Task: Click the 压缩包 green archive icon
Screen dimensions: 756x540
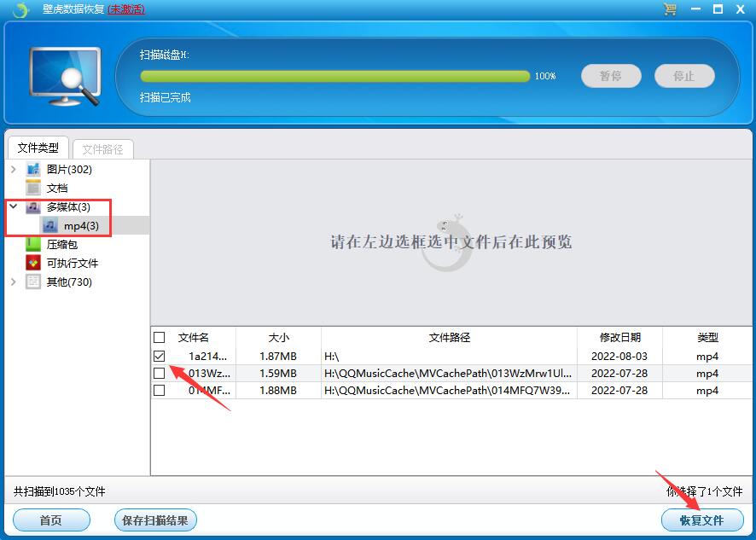Action: pyautogui.click(x=33, y=244)
